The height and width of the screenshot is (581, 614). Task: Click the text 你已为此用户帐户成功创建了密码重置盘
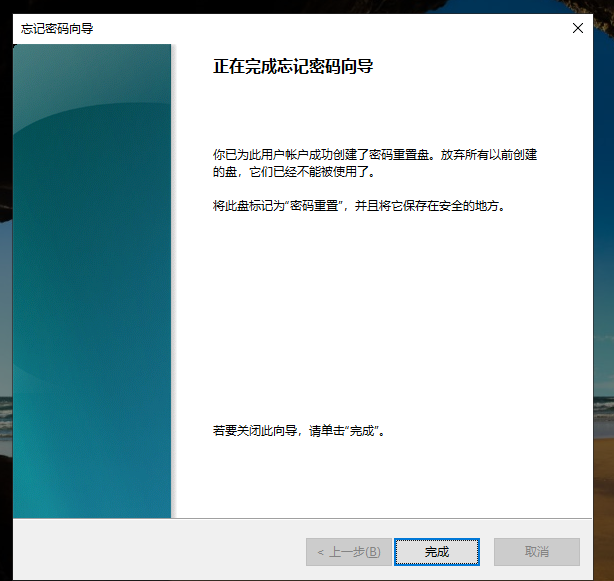pyautogui.click(x=325, y=155)
